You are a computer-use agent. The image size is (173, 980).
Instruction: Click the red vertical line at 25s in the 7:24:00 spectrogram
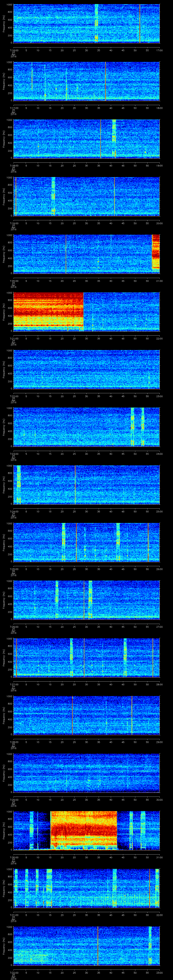(75, 484)
